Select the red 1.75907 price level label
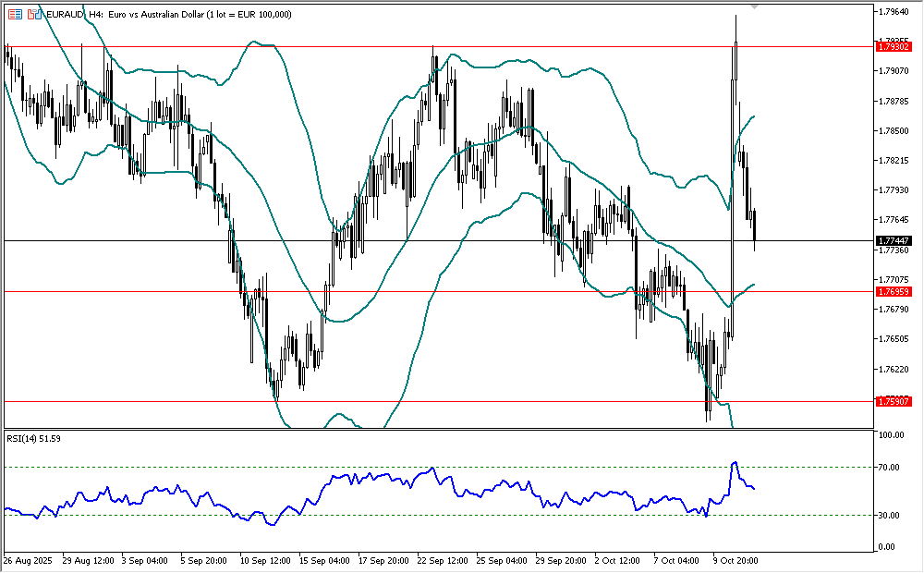 click(x=894, y=401)
